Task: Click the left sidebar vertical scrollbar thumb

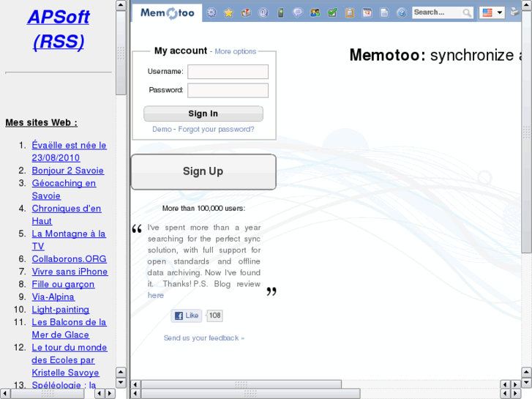Action: pos(121,53)
